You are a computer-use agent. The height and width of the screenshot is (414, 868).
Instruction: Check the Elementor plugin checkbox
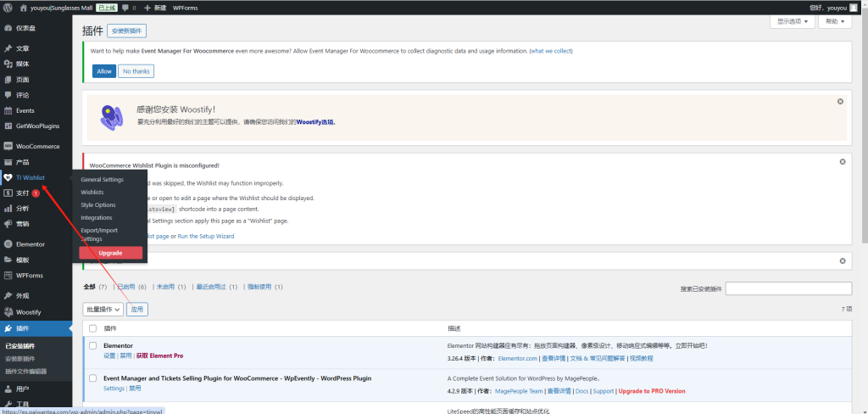click(x=92, y=346)
